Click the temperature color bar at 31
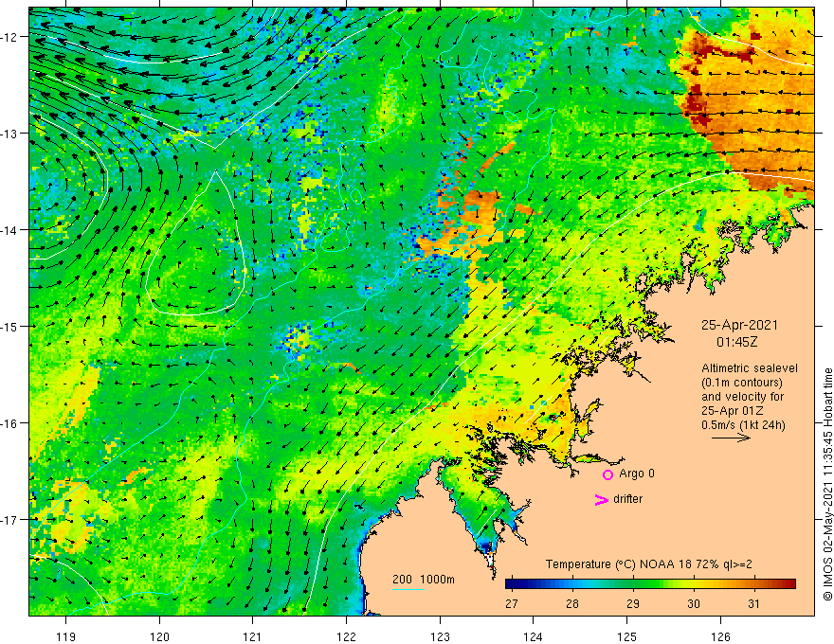This screenshot has height=644, width=834. click(x=753, y=584)
